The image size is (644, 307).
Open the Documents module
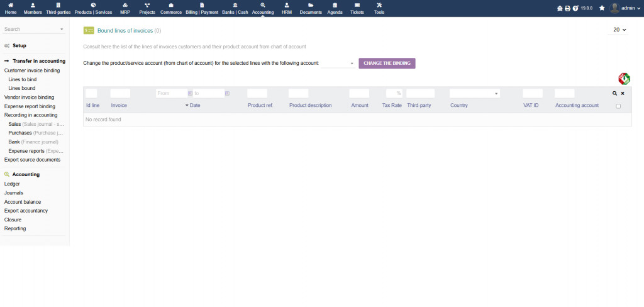pyautogui.click(x=311, y=8)
